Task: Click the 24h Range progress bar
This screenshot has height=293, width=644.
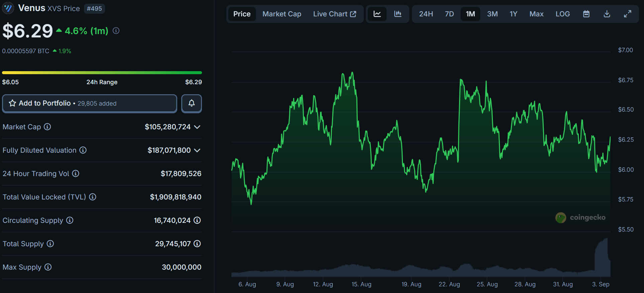Action: tap(102, 72)
